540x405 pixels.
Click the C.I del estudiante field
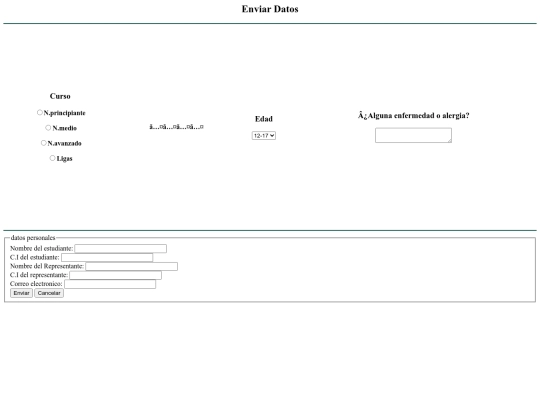(107, 257)
